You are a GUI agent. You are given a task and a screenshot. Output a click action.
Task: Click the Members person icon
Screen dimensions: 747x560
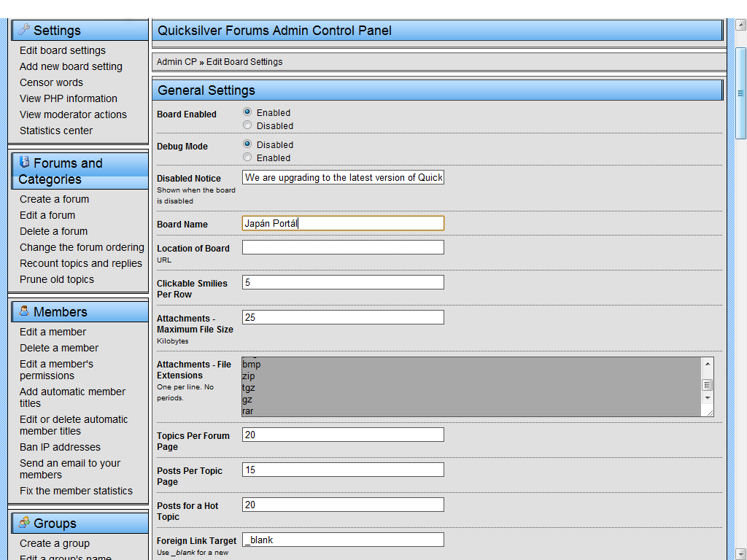tap(24, 311)
